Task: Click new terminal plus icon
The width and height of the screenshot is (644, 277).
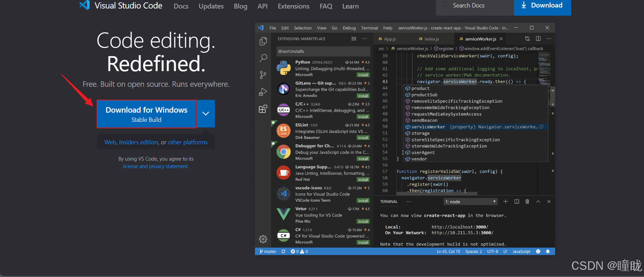Action: click(505, 201)
